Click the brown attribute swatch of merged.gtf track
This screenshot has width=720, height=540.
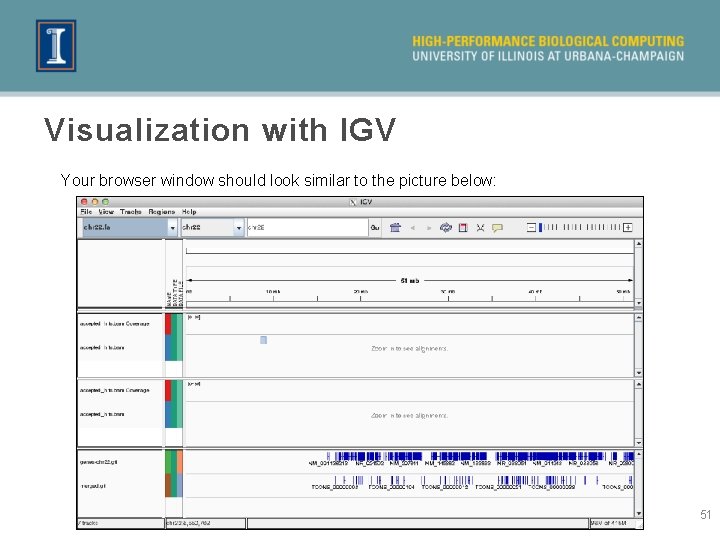tap(168, 485)
